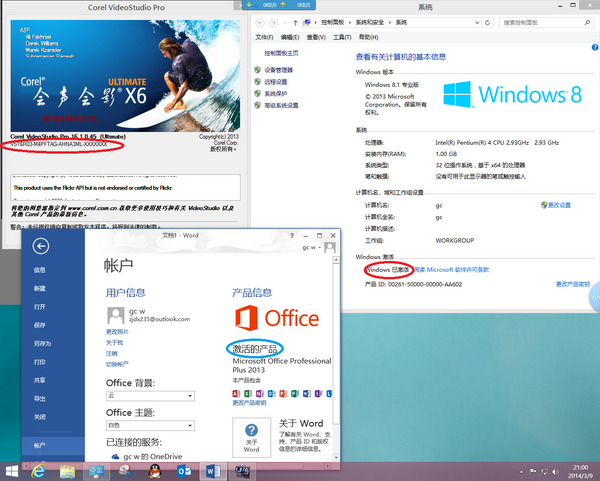This screenshot has width=600, height=481.
Task: Expand the gc w account dropdown in Word
Action: click(x=320, y=248)
